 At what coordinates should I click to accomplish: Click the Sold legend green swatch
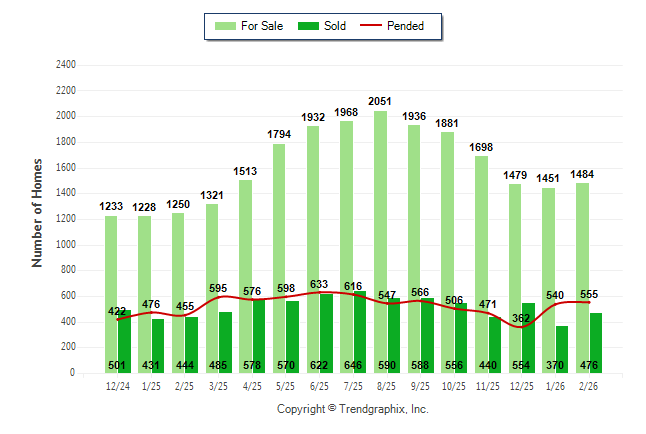tap(309, 26)
